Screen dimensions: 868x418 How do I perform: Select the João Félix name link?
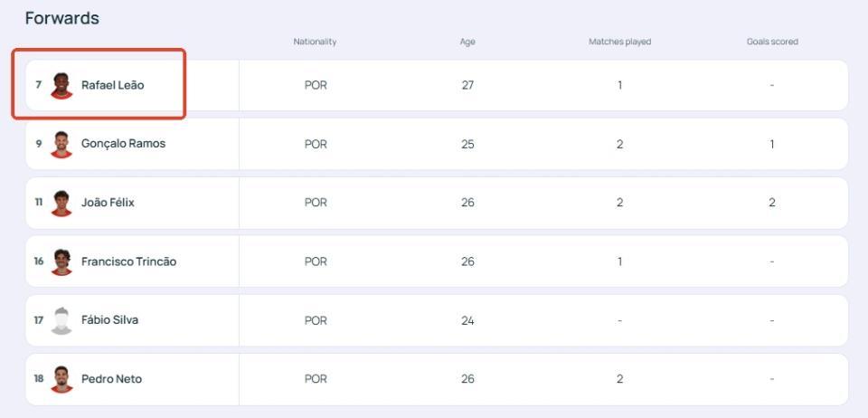[108, 203]
